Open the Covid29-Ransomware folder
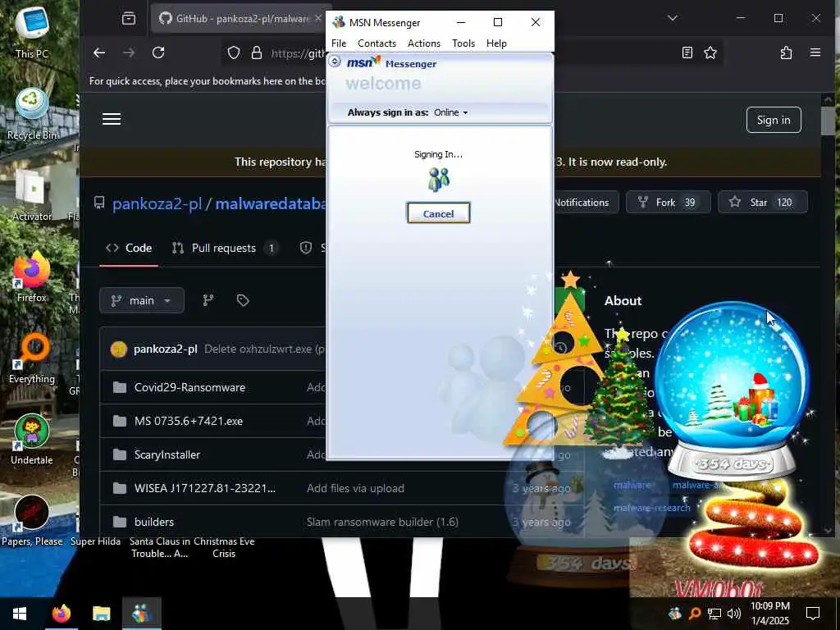This screenshot has width=840, height=630. tap(189, 387)
